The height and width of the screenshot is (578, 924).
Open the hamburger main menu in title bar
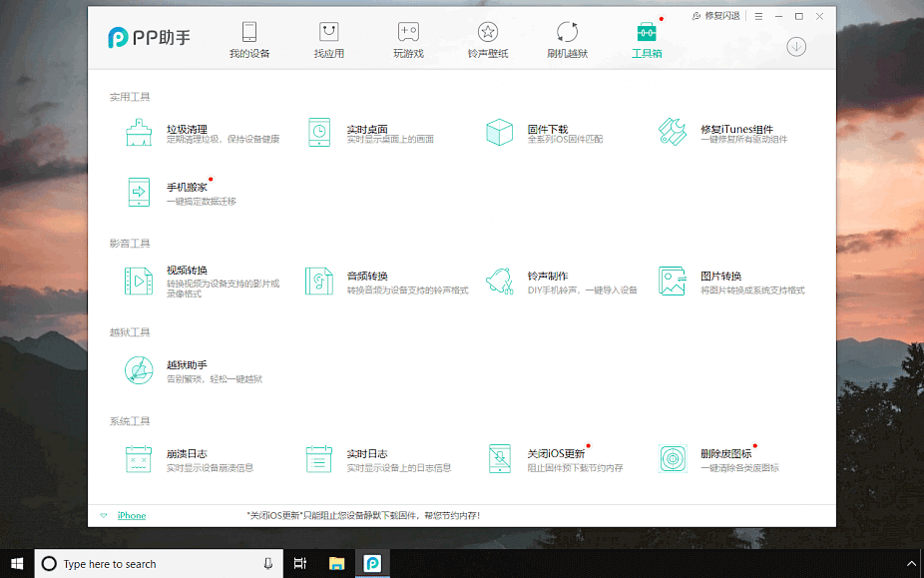pos(759,17)
